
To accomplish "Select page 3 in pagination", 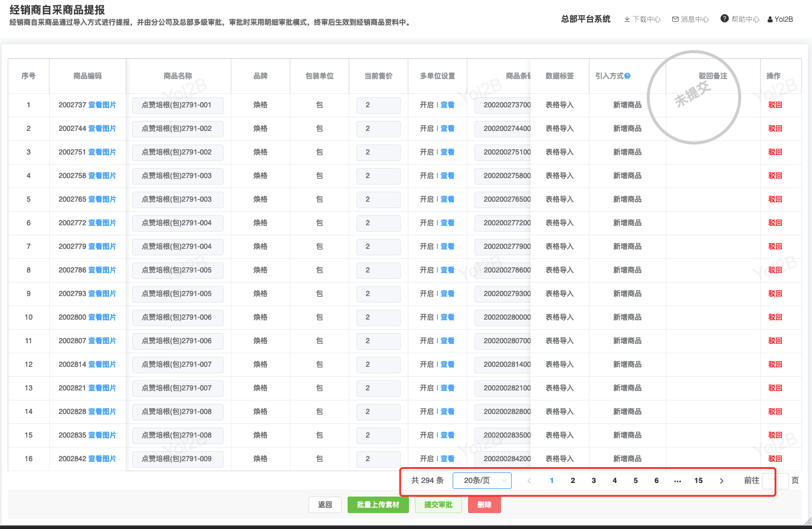I will pos(594,481).
